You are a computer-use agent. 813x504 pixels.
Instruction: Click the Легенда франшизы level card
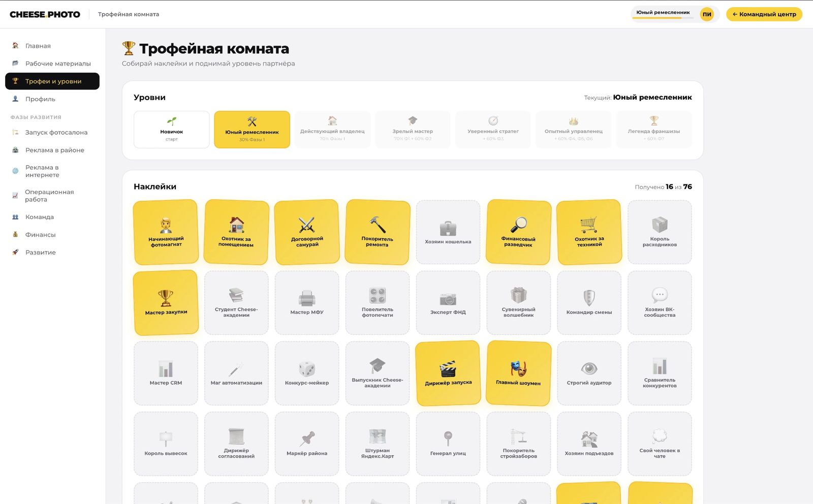coord(654,130)
